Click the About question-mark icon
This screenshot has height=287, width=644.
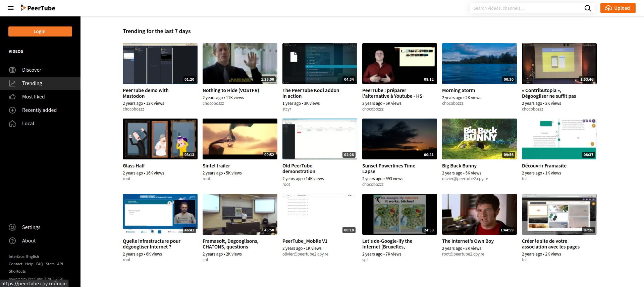[12, 241]
